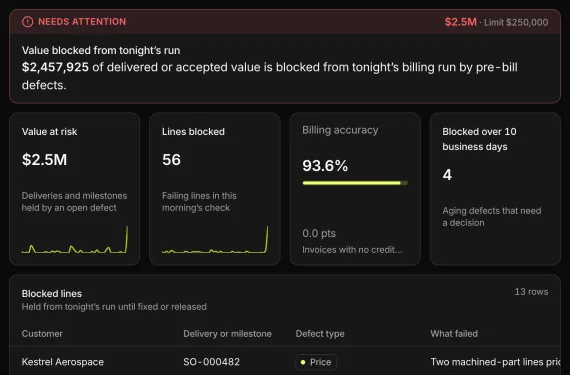Click the Blocked lines table heading
Viewport: 570px width, 375px height.
click(52, 294)
